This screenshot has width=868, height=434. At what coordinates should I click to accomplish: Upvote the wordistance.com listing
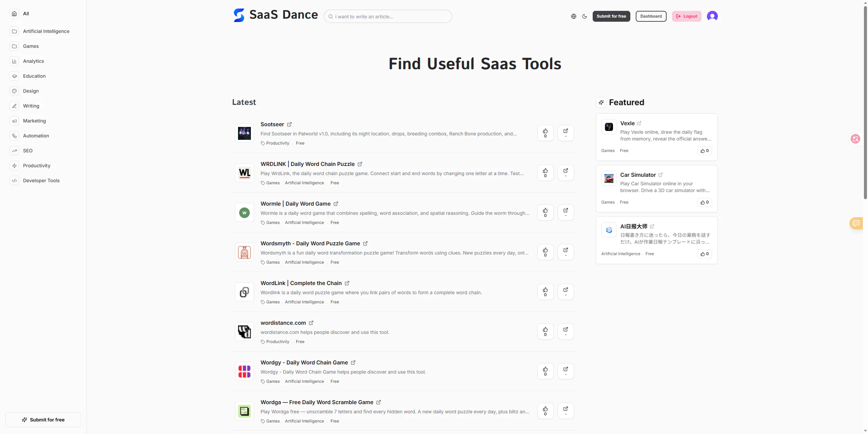(x=545, y=332)
